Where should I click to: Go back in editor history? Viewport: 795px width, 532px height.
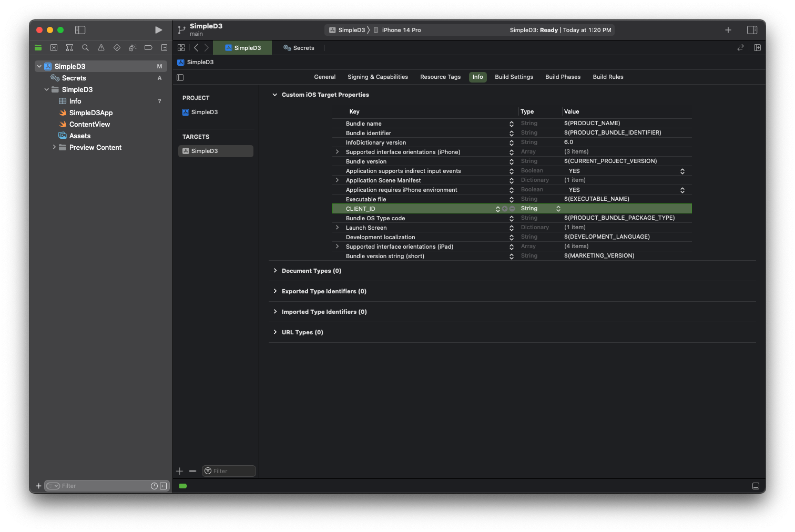[x=196, y=48]
